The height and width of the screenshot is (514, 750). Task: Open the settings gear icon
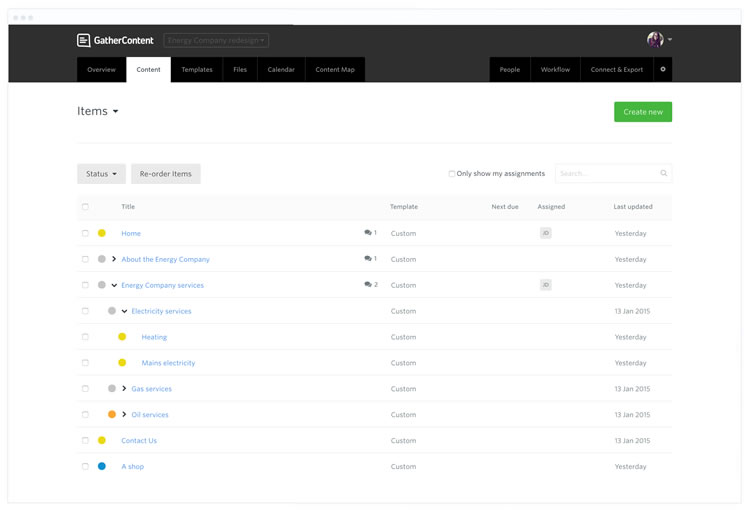tap(663, 69)
